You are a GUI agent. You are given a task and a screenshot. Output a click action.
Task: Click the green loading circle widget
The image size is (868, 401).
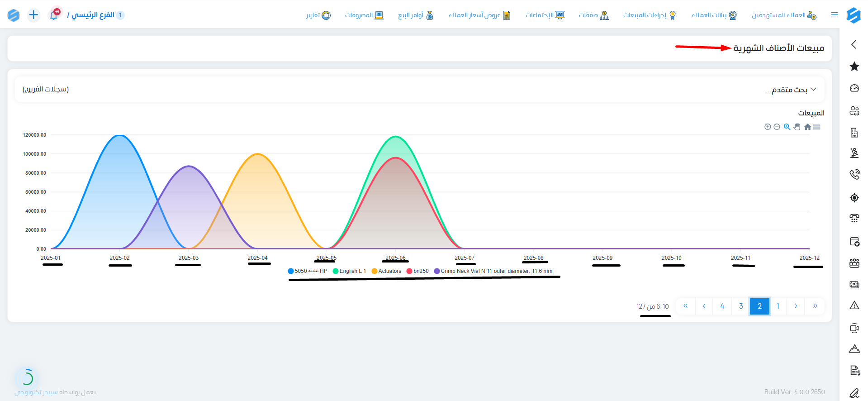click(x=27, y=377)
